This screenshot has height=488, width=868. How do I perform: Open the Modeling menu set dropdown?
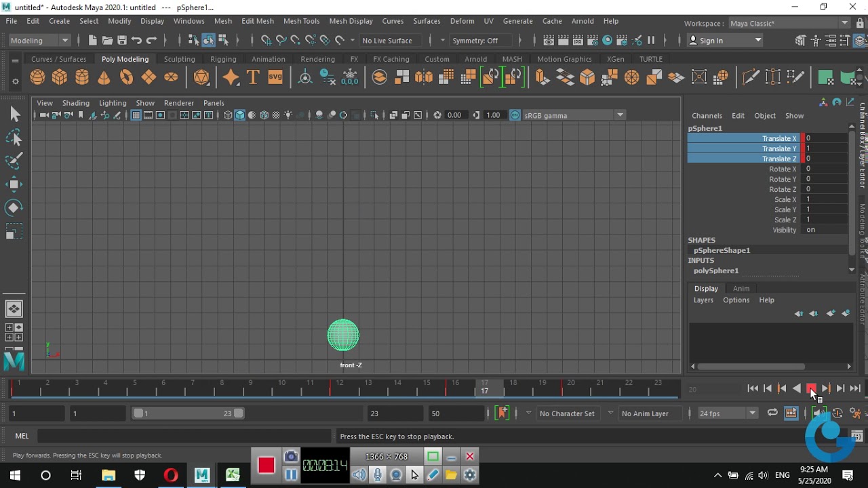tap(39, 41)
